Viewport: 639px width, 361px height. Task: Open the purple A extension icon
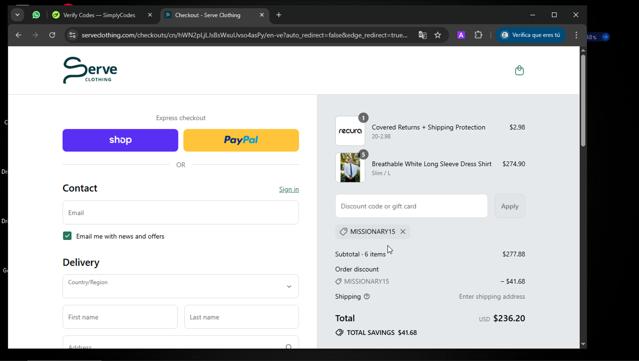coord(461,35)
